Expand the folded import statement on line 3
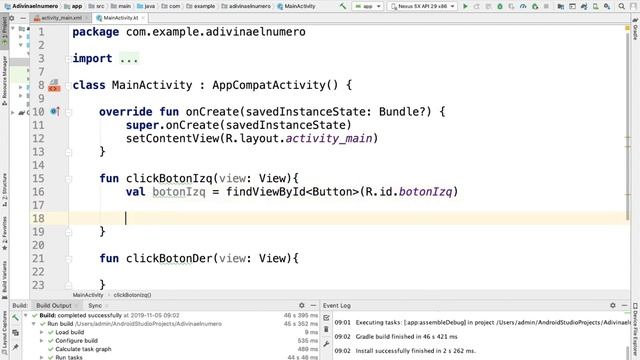 (68, 59)
